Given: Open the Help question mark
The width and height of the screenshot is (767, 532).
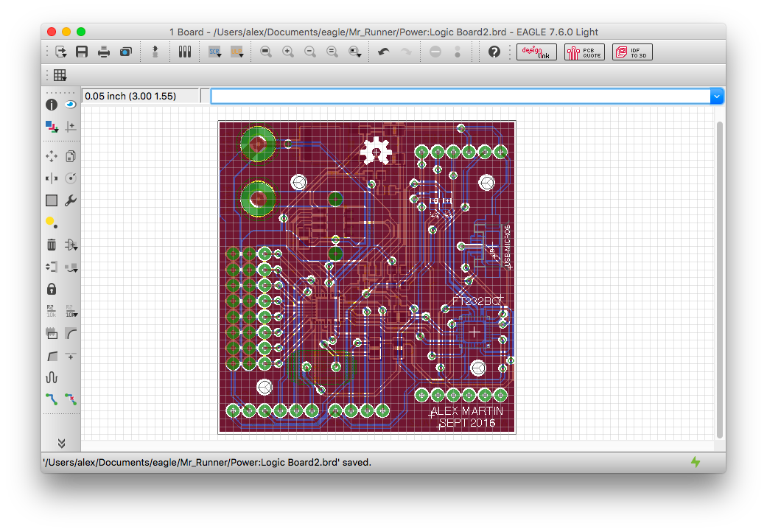Looking at the screenshot, I should [494, 52].
